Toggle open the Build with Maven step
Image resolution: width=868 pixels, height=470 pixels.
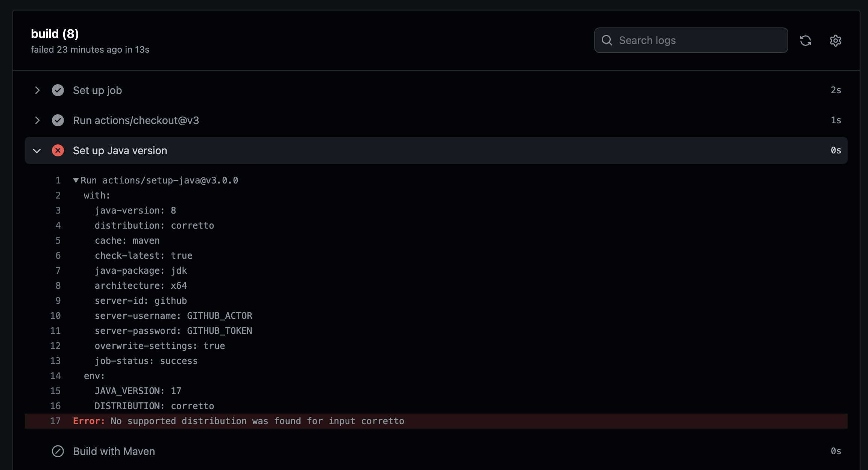114,451
